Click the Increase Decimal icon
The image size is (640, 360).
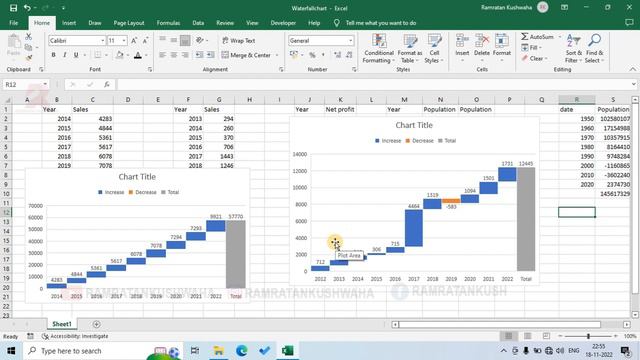click(x=338, y=55)
